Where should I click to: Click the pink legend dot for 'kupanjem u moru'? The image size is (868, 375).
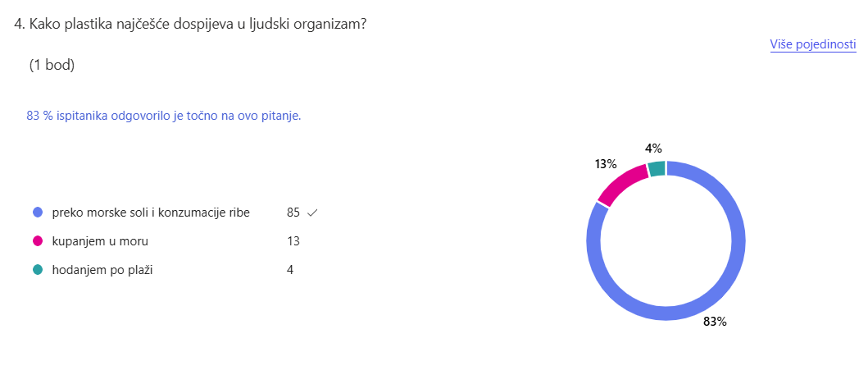click(38, 241)
